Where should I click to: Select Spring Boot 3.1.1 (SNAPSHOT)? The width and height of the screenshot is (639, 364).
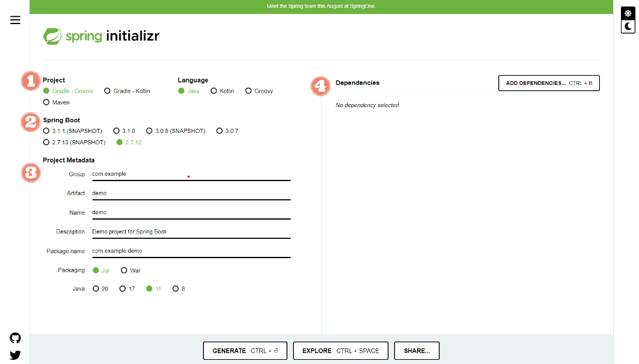[73, 131]
